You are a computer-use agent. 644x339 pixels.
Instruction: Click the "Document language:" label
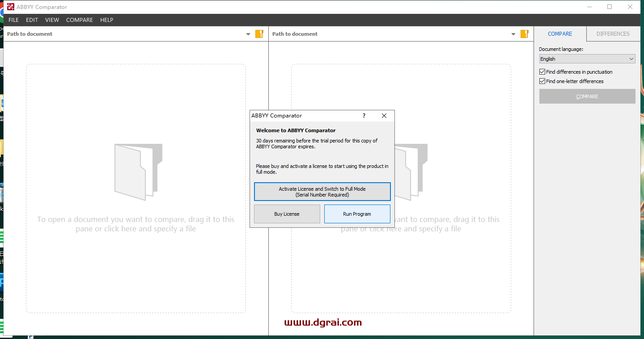click(x=561, y=50)
